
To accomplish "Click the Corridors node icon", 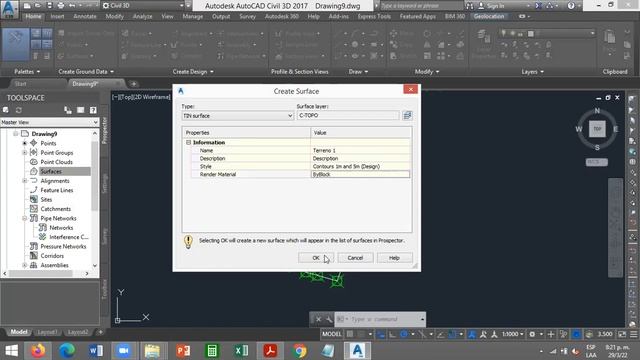I will pyautogui.click(x=34, y=256).
